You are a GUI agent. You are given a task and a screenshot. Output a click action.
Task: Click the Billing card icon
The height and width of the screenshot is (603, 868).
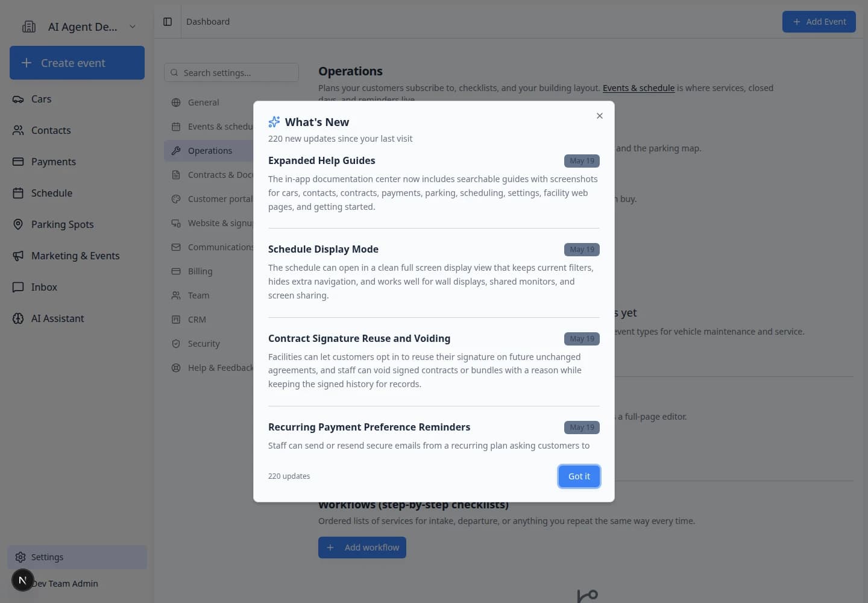click(x=176, y=271)
